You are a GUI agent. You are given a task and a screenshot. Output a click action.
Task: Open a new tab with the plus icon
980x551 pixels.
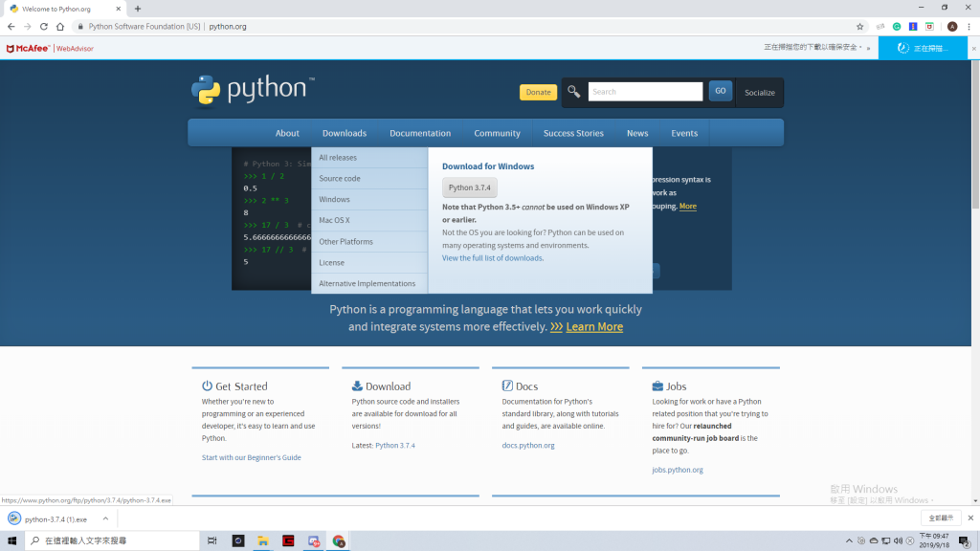tap(138, 9)
